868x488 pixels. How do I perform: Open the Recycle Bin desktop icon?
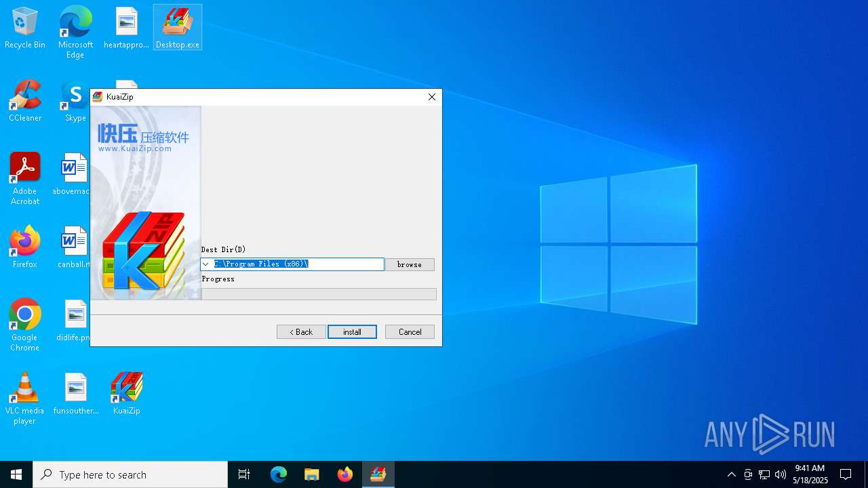[x=25, y=28]
